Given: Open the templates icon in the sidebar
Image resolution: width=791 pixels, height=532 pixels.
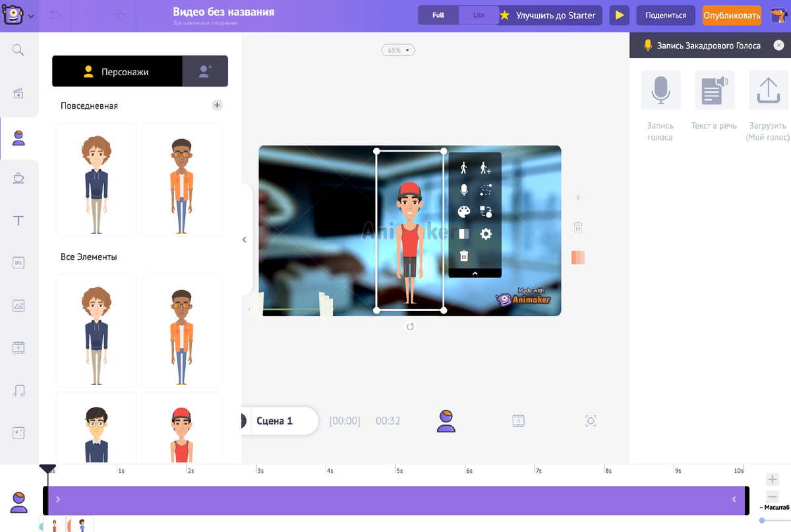Looking at the screenshot, I should coord(18,94).
